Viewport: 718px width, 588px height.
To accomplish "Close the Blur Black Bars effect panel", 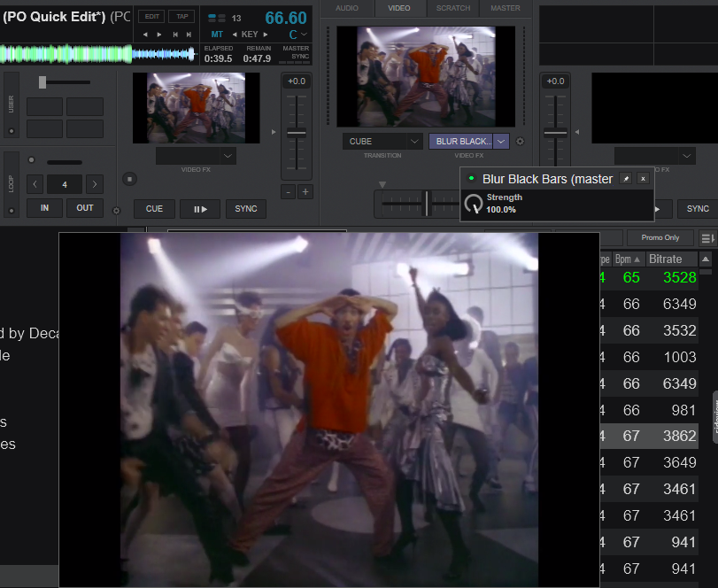I will [x=643, y=179].
